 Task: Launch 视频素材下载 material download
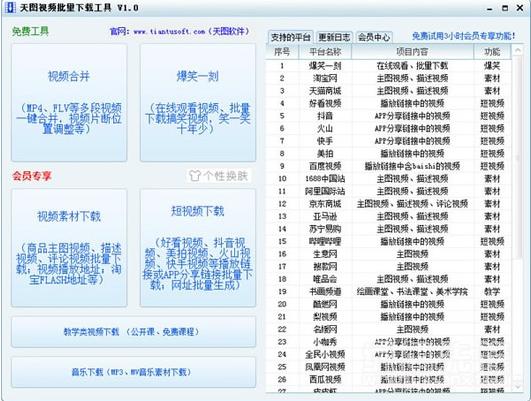(x=69, y=248)
